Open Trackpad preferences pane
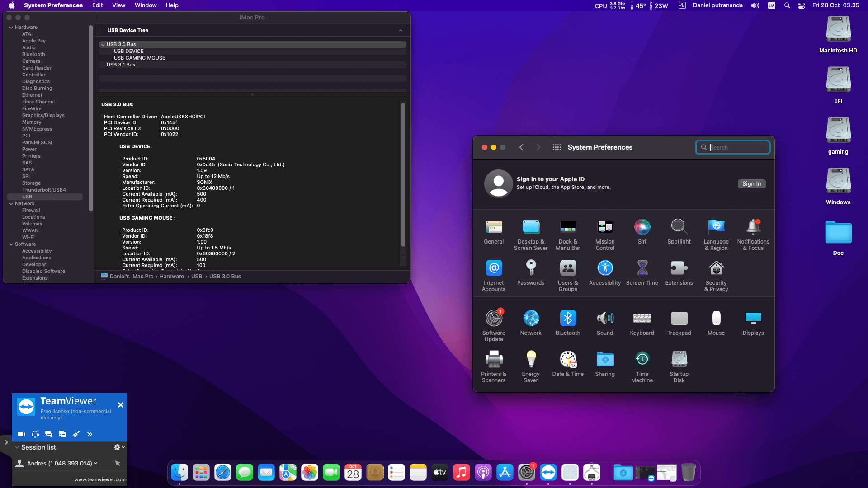Viewport: 868px width, 488px height. 679,323
